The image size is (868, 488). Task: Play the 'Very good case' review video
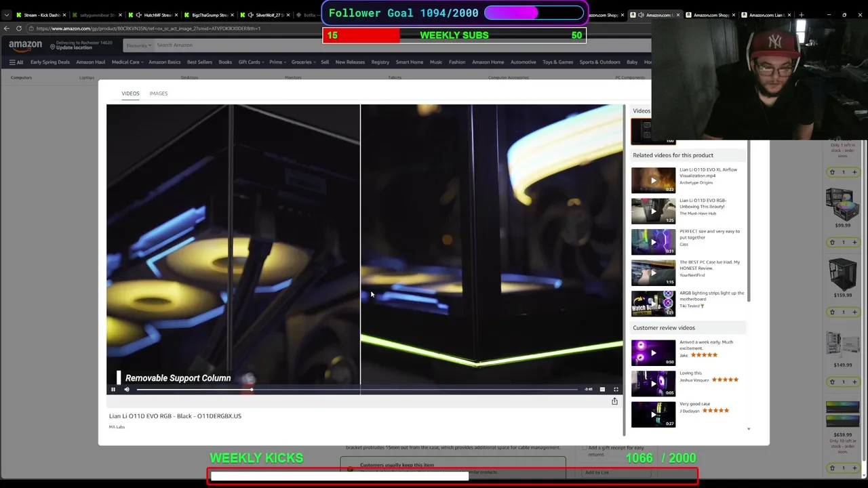653,414
